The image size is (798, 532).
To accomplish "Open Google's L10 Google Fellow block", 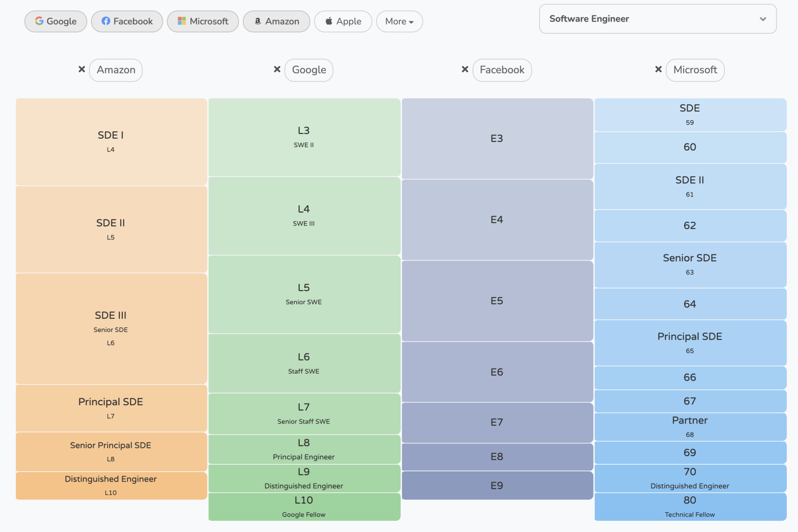I will pyautogui.click(x=304, y=507).
